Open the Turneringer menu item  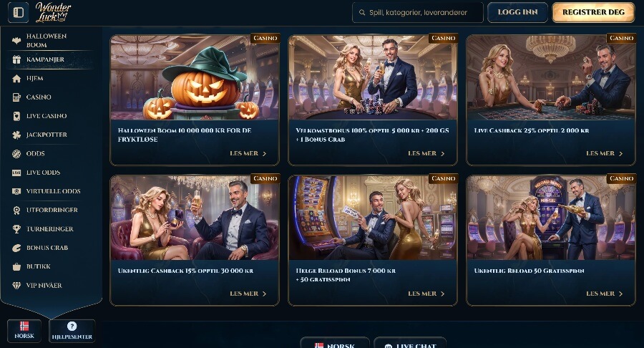pos(43,229)
